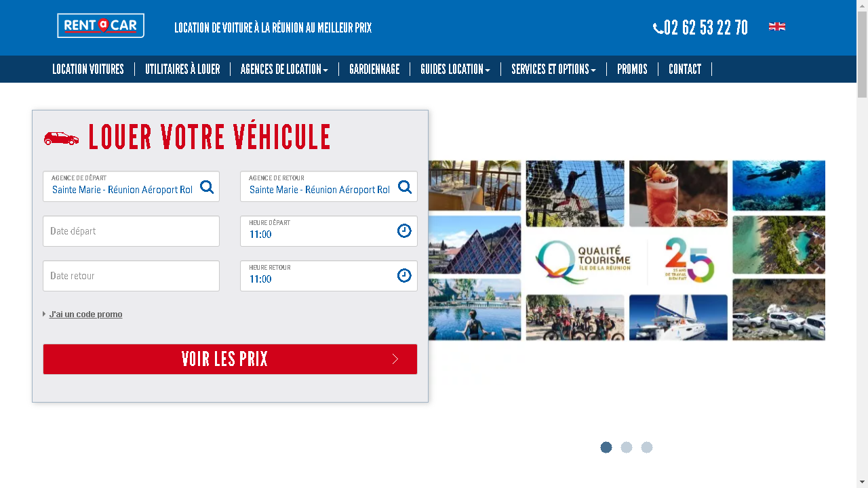Expand J'ai un code promo link
This screenshot has height=488, width=868.
coord(85,314)
